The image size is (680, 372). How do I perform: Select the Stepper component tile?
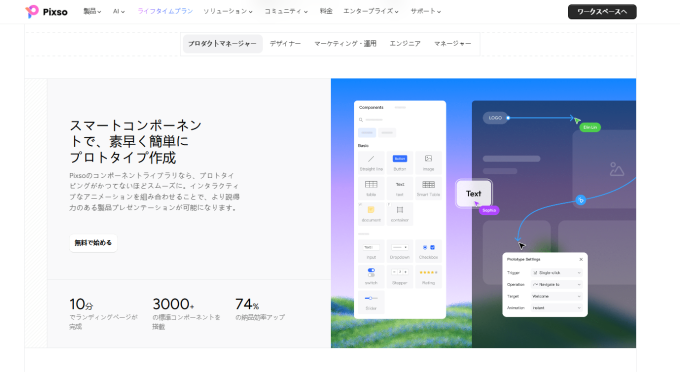coord(399,276)
